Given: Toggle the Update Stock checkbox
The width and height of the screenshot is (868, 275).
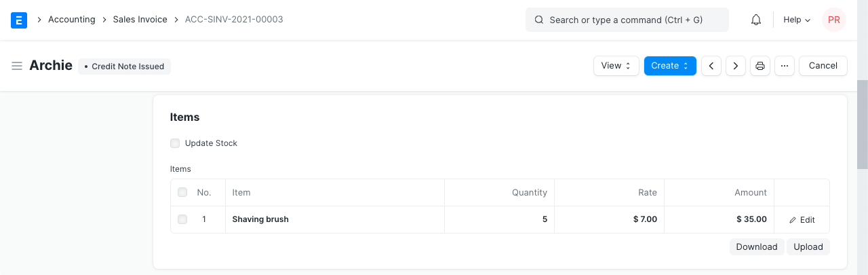Looking at the screenshot, I should (175, 143).
